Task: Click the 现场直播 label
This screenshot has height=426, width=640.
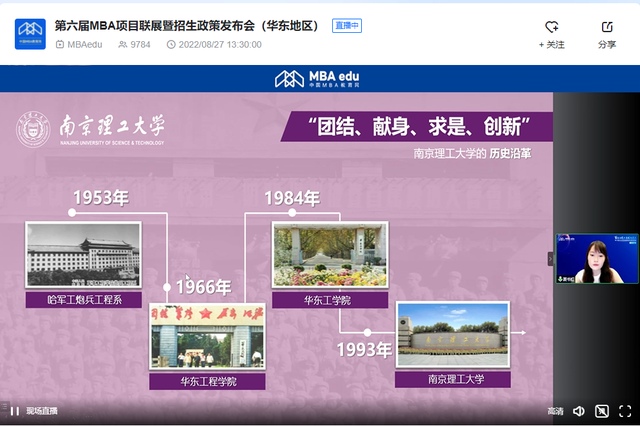Action: click(x=42, y=411)
